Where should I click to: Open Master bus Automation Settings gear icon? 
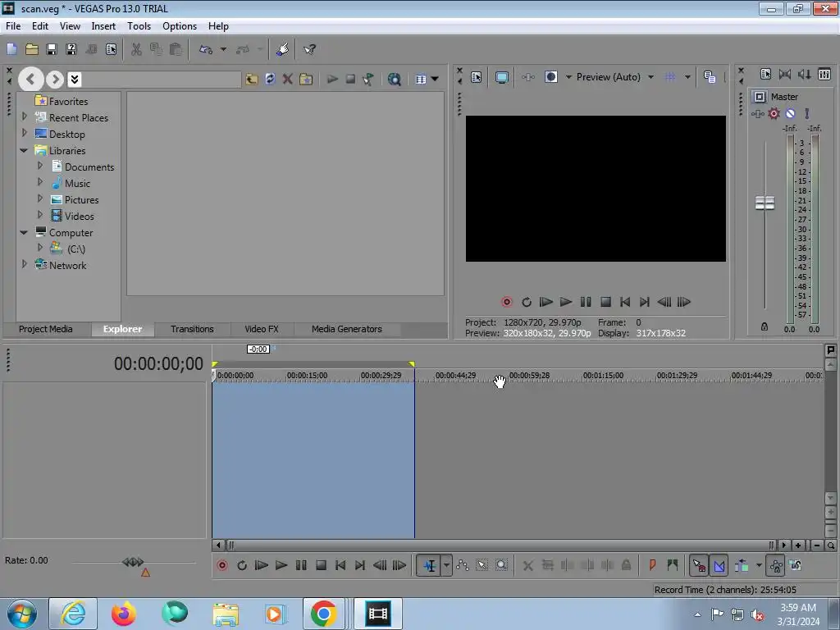pos(774,113)
